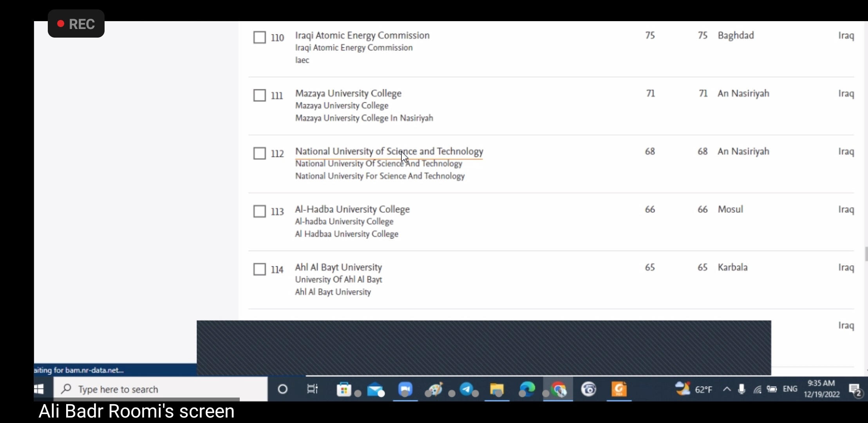The width and height of the screenshot is (868, 423).
Task: Open Zoom from the taskbar
Action: (405, 389)
